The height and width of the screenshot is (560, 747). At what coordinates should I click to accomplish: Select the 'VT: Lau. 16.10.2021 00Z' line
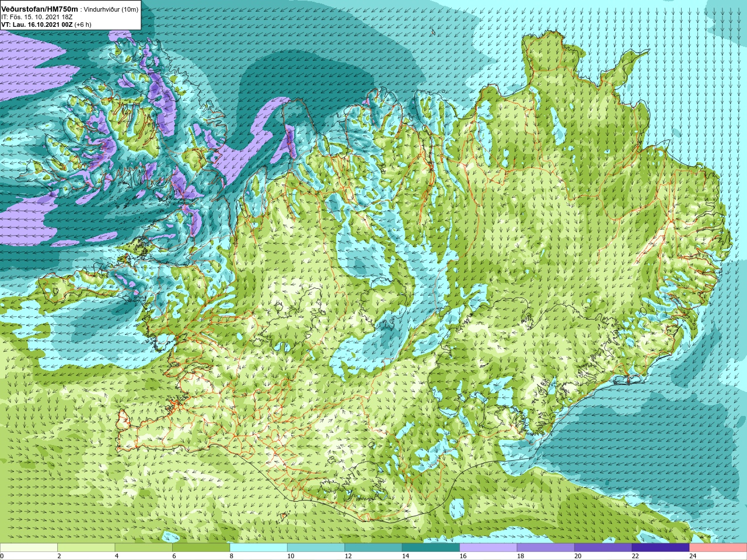tap(36, 24)
